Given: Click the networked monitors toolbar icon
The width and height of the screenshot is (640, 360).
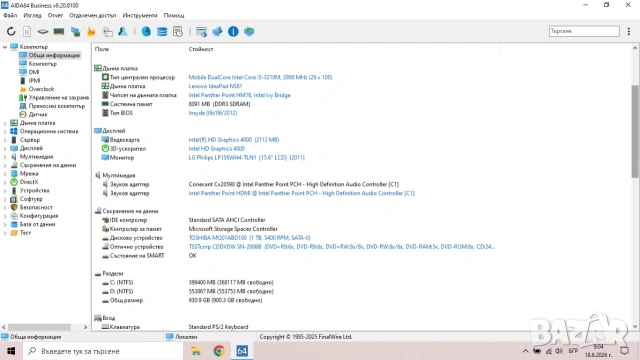Looking at the screenshot, I should click(75, 31).
